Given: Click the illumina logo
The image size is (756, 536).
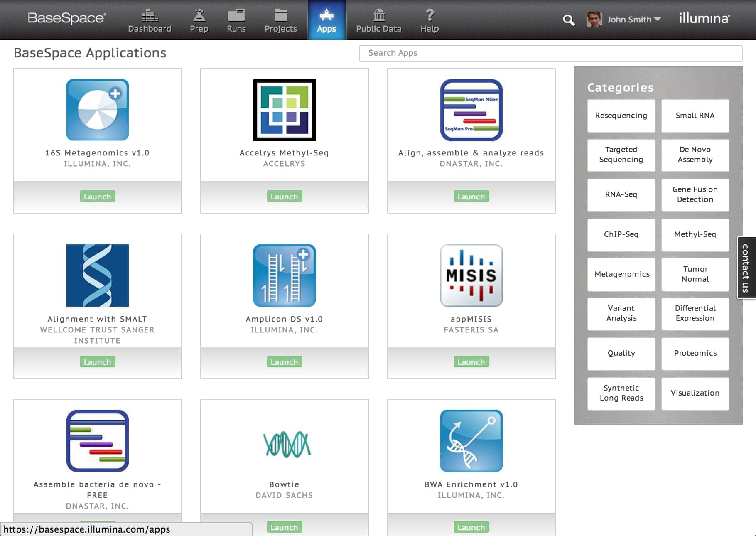Looking at the screenshot, I should click(704, 18).
